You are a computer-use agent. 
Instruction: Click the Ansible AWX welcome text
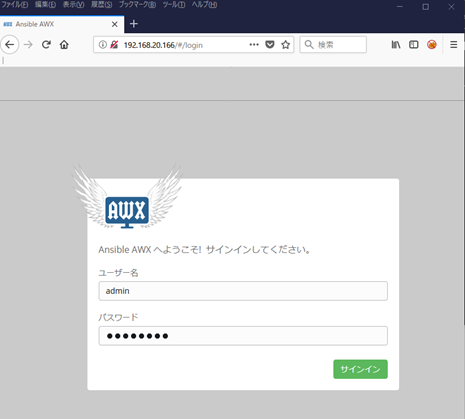(205, 249)
